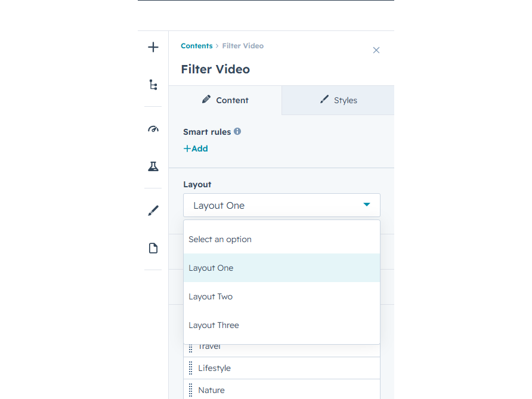Select Layout Three from the dropdown list
This screenshot has width=532, height=399.
(282, 325)
